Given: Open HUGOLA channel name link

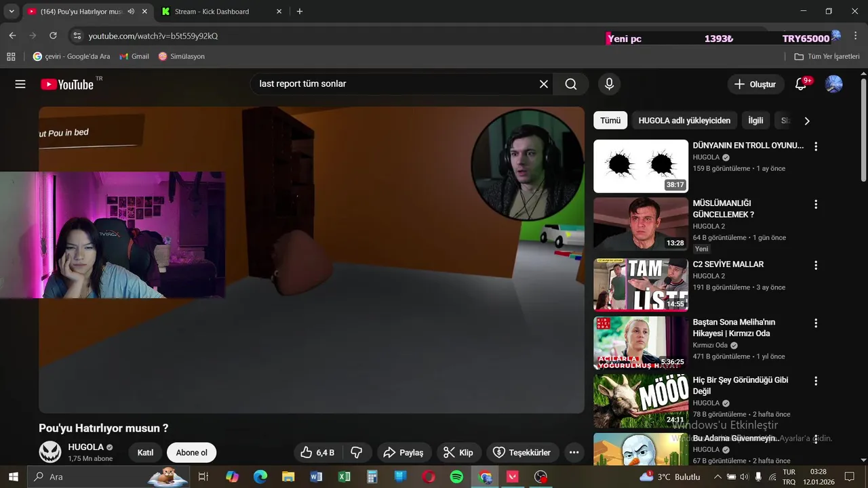Looking at the screenshot, I should (85, 447).
